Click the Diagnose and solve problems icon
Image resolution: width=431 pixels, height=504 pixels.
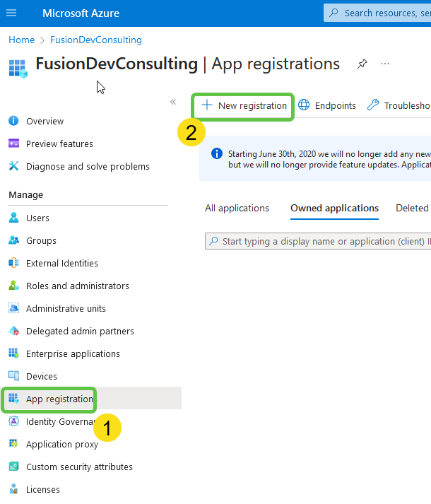pyautogui.click(x=13, y=166)
